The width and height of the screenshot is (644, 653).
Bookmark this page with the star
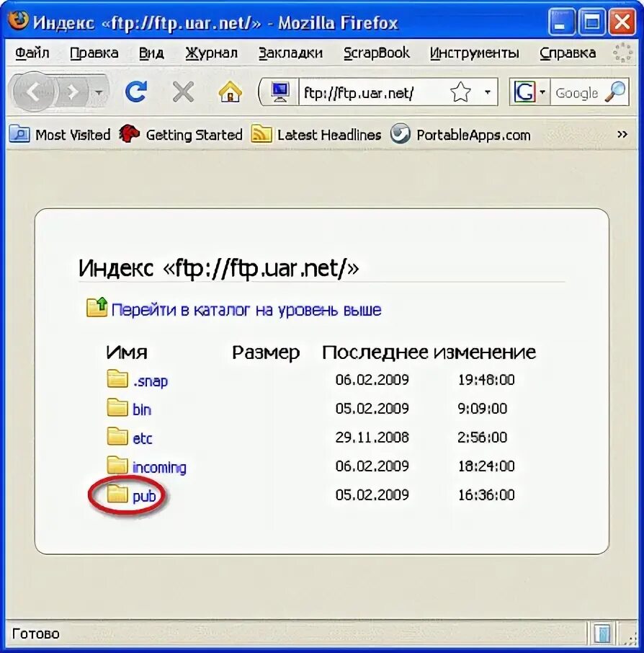[460, 92]
